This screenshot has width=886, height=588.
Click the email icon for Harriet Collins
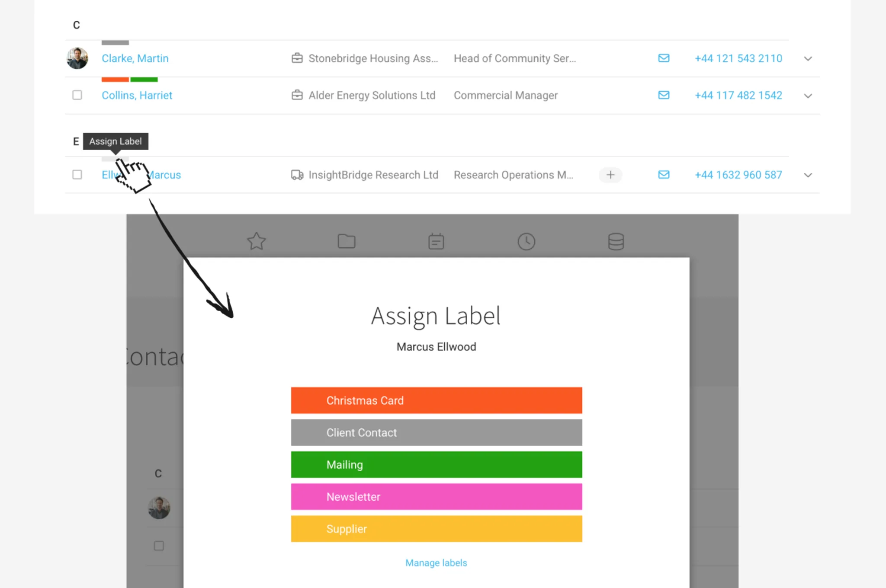point(664,95)
